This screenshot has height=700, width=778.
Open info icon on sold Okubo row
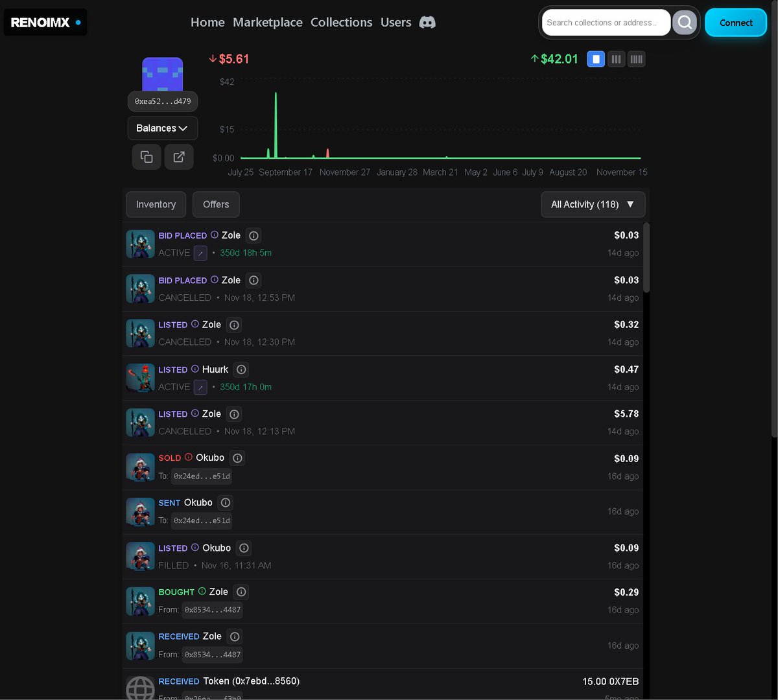pos(238,458)
